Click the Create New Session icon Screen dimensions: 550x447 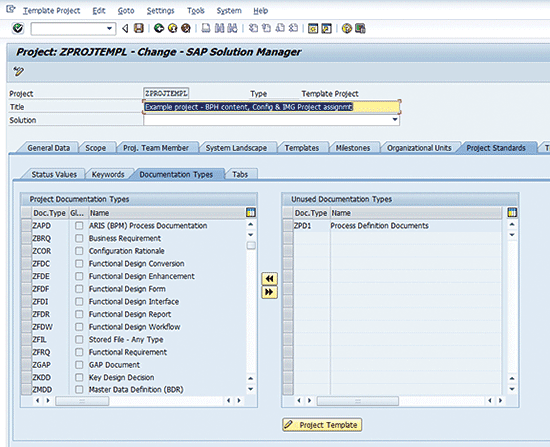coord(313,28)
